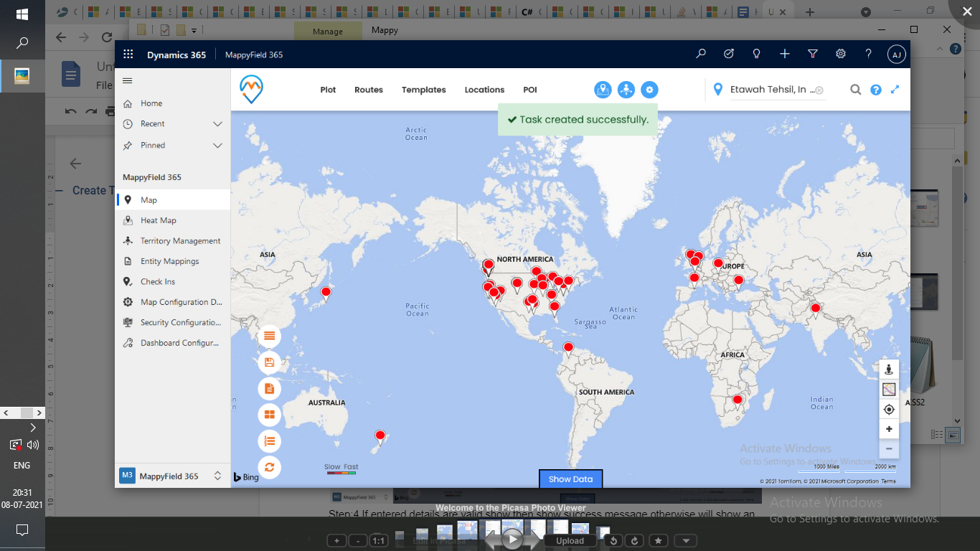Expand the Pinned section chevron
The height and width of the screenshot is (551, 980).
[218, 145]
